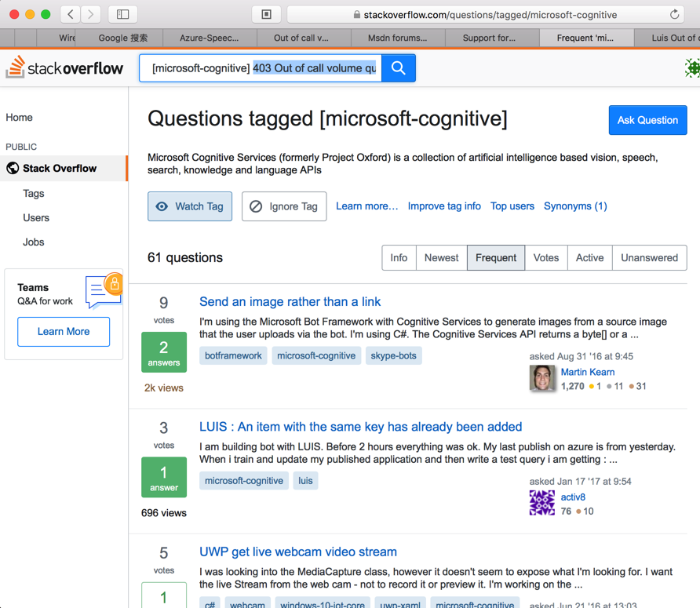Image resolution: width=700 pixels, height=608 pixels.
Task: Open Tags in the left sidebar
Action: (34, 194)
